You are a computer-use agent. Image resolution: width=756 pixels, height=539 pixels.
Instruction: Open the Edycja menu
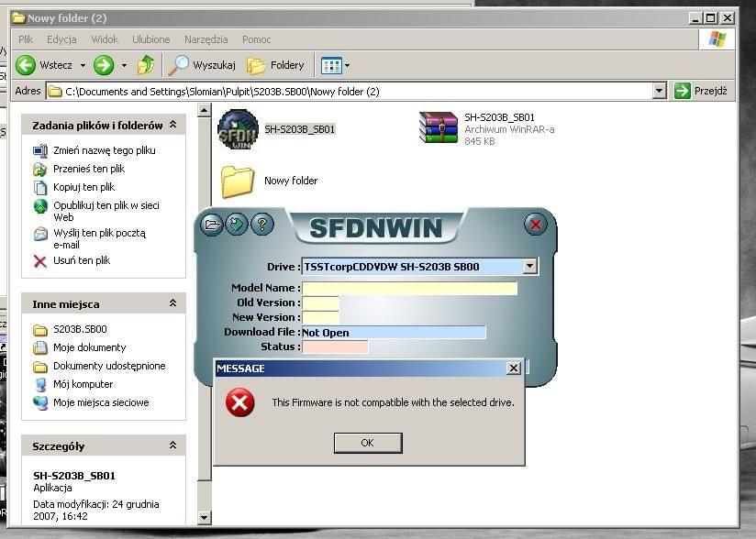click(61, 39)
